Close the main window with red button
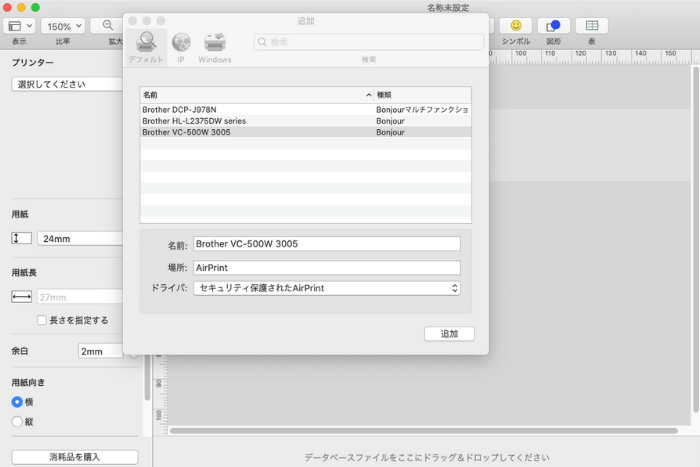 click(x=7, y=8)
